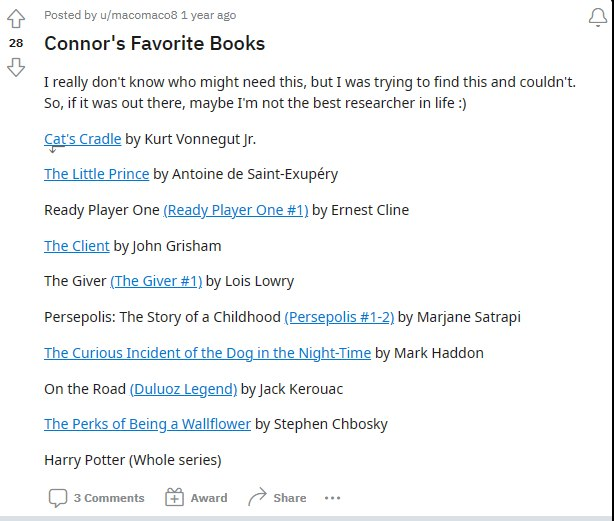Open The Perks of Being a Wallflower

147,424
